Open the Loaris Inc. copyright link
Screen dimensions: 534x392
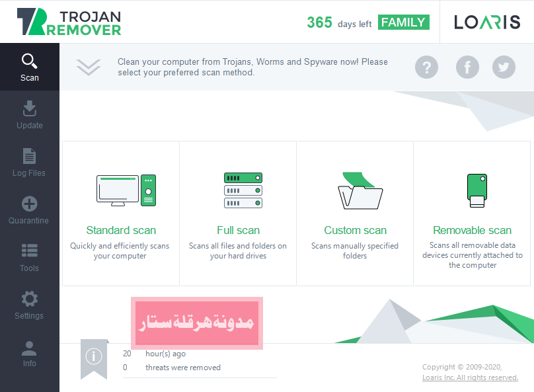470,377
